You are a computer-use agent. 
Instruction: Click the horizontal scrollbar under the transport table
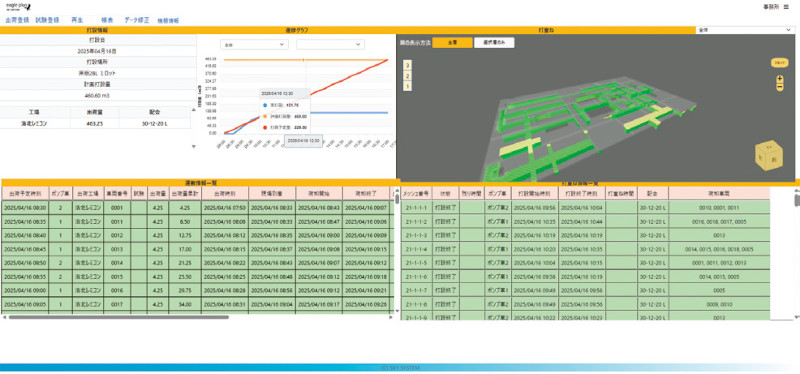[x=118, y=317]
